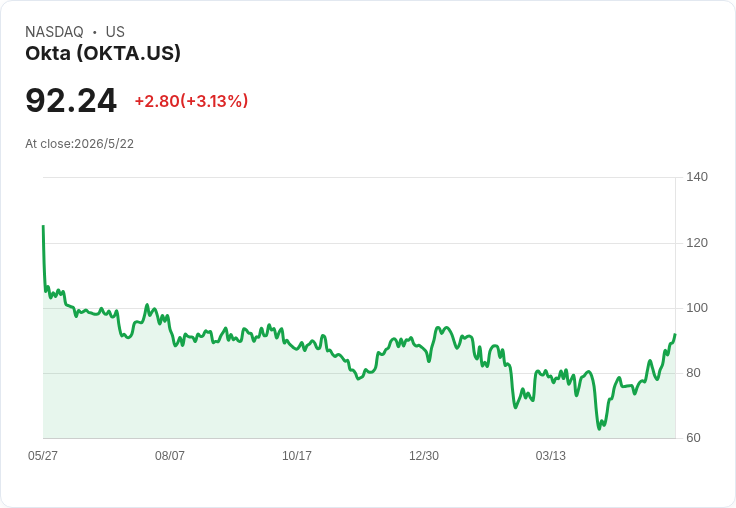This screenshot has width=736, height=508.
Task: Click the 80 price axis label
Action: coord(693,373)
